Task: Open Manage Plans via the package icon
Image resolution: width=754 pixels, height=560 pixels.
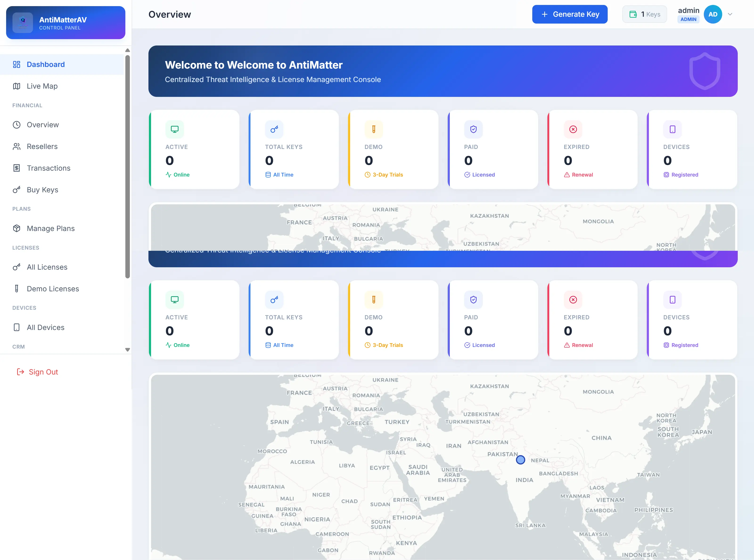Action: tap(17, 228)
